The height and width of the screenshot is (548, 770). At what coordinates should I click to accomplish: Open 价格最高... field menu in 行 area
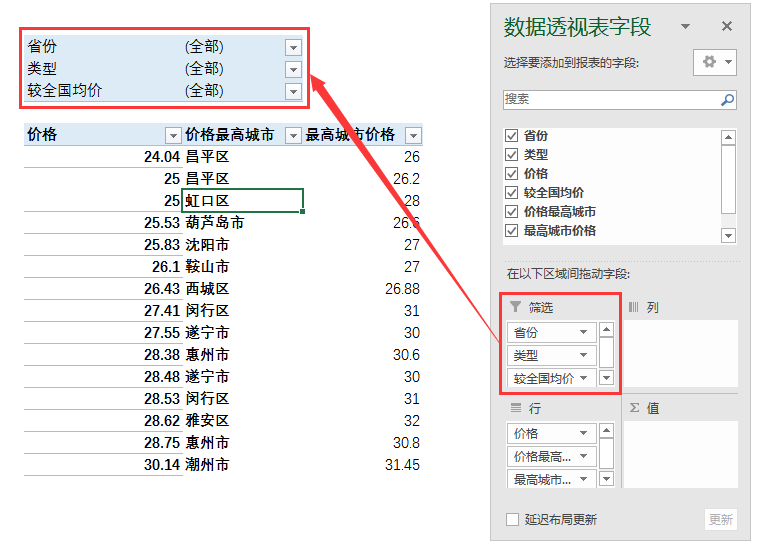click(x=583, y=456)
